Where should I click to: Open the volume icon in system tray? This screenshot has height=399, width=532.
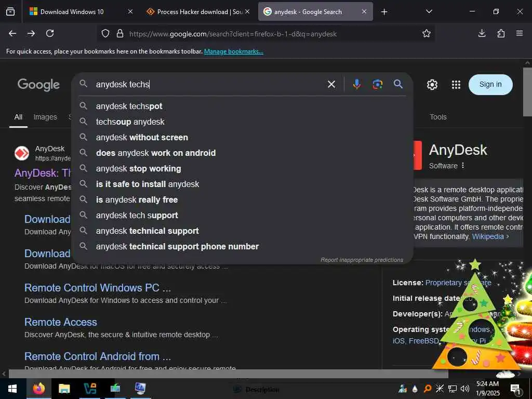point(465,389)
